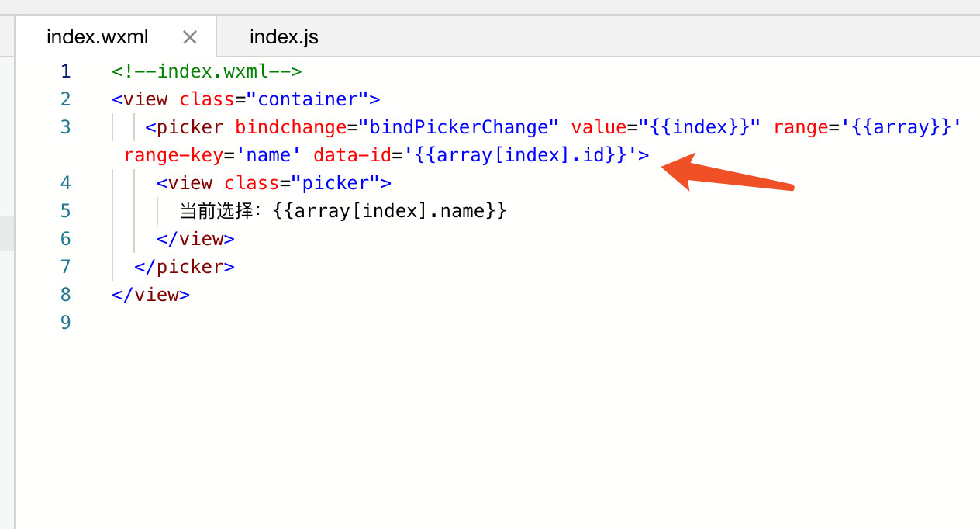Close the index.wxml tab
The image size is (980, 529).
[190, 37]
